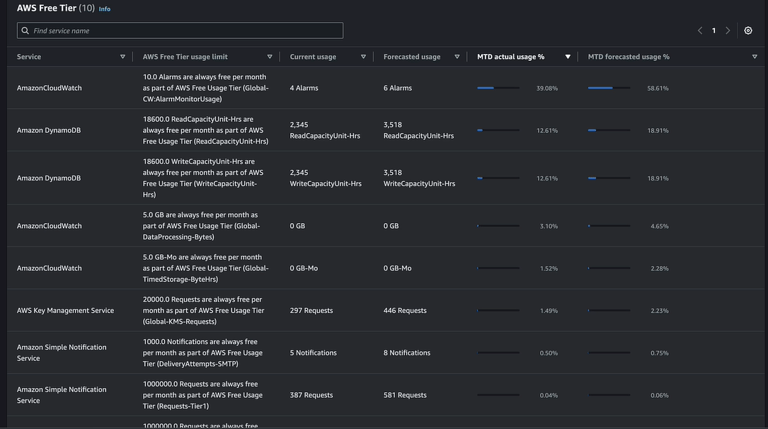Click the 0 GB-Mo current usage cell
Screen dimensions: 768x429
tap(303, 268)
